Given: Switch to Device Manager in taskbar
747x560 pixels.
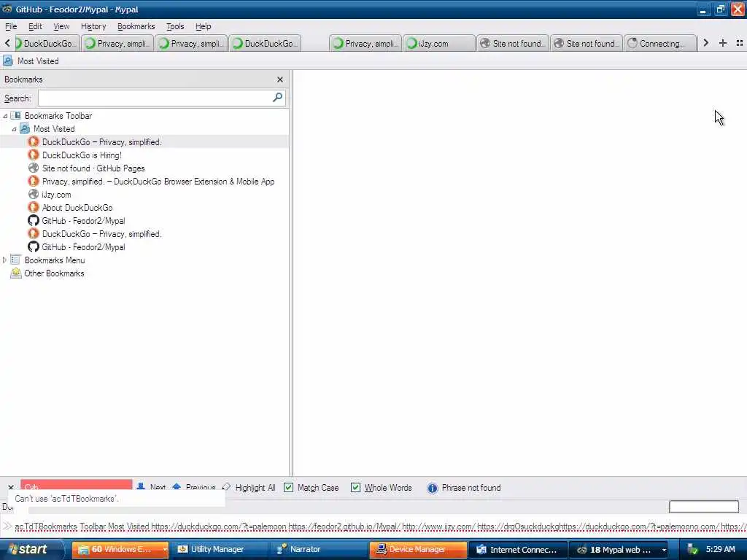Looking at the screenshot, I should (418, 550).
